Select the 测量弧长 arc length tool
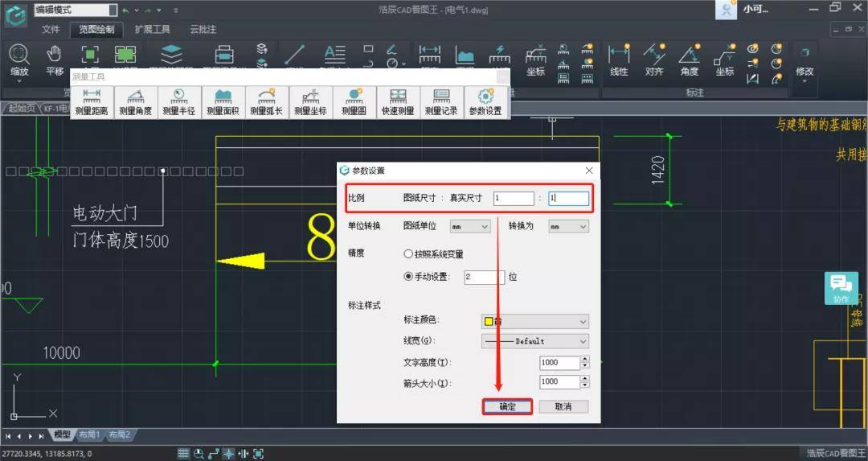 (x=267, y=102)
